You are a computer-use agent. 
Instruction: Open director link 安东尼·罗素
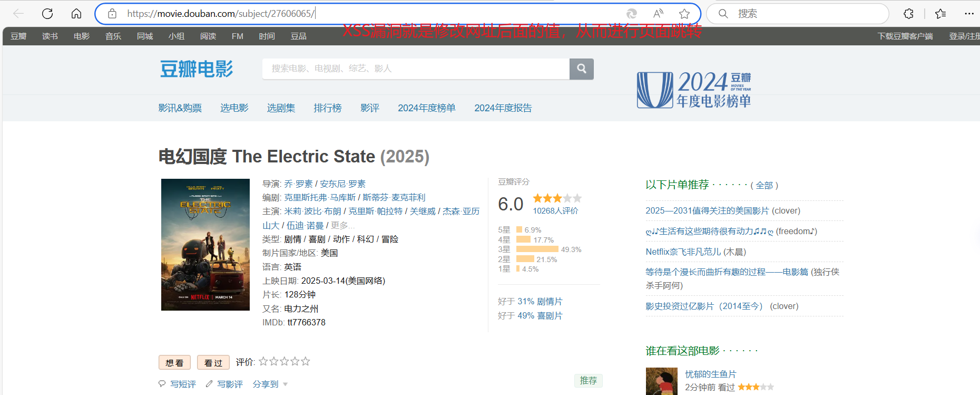pyautogui.click(x=342, y=184)
